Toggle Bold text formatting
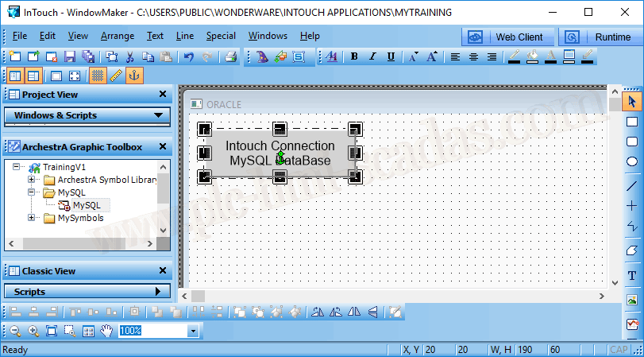This screenshot has width=644, height=357. (x=354, y=56)
